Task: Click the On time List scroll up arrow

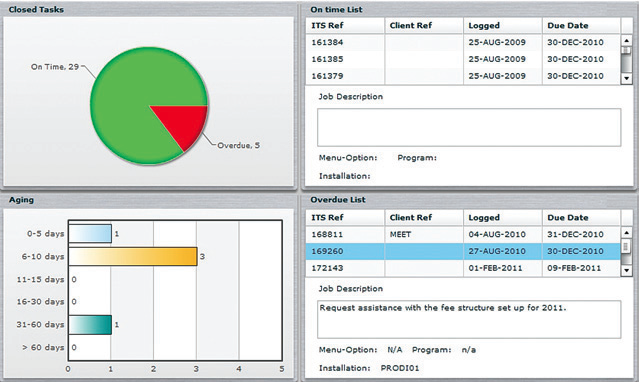Action: pos(626,40)
